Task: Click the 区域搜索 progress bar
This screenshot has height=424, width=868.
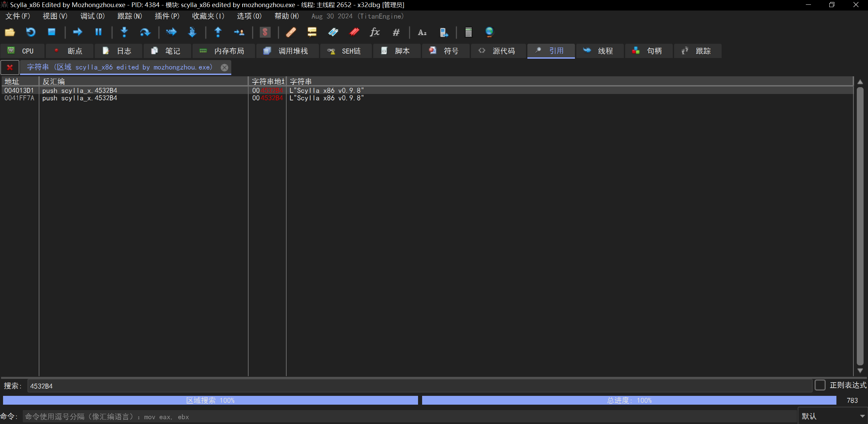Action: pos(212,400)
